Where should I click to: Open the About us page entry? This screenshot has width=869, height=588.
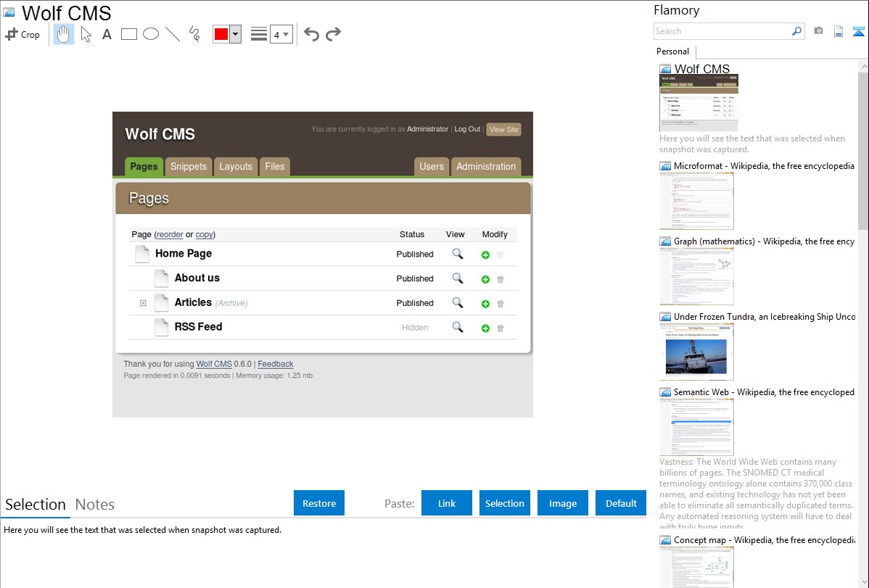tap(197, 278)
